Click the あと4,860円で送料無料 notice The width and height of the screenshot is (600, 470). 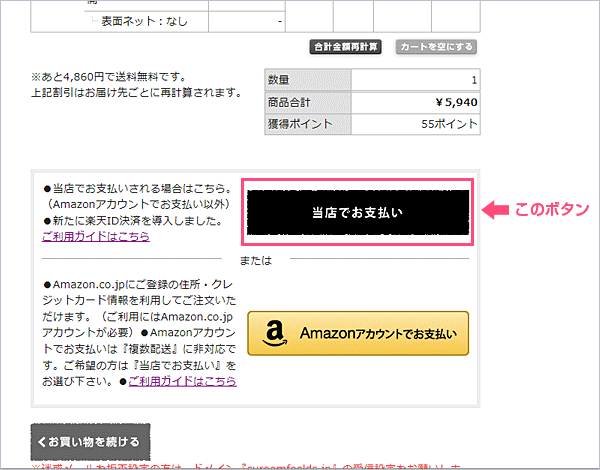(108, 77)
